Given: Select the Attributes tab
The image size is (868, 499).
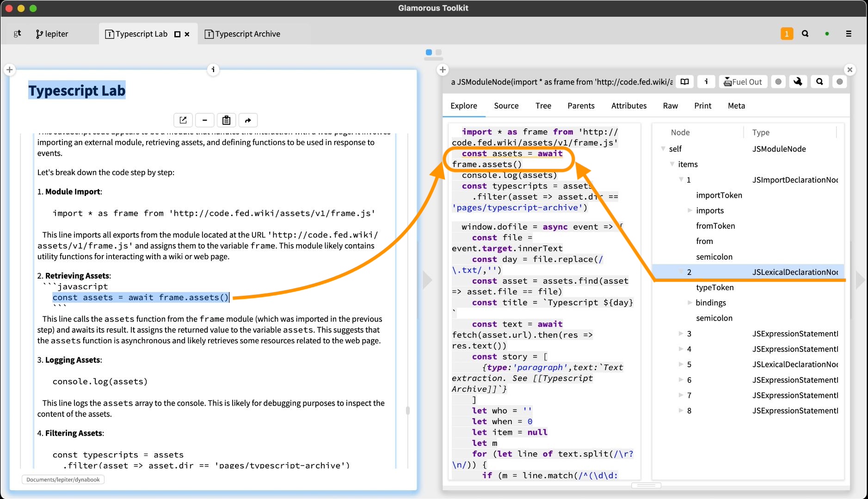Looking at the screenshot, I should (629, 106).
